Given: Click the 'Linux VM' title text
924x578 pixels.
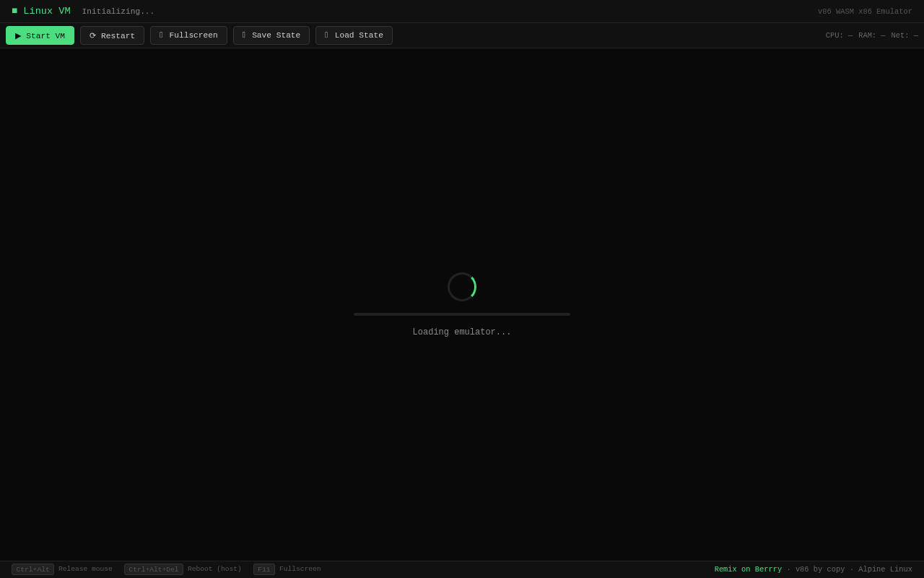Looking at the screenshot, I should pos(47,11).
